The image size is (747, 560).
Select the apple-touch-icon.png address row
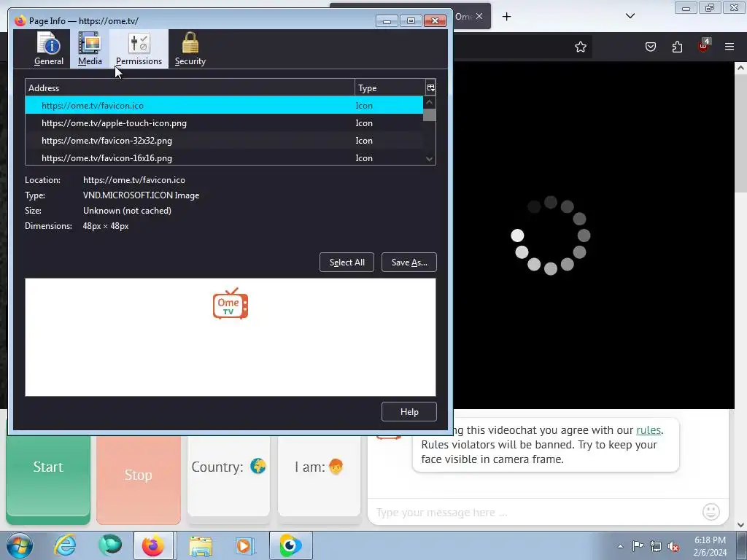click(x=224, y=122)
